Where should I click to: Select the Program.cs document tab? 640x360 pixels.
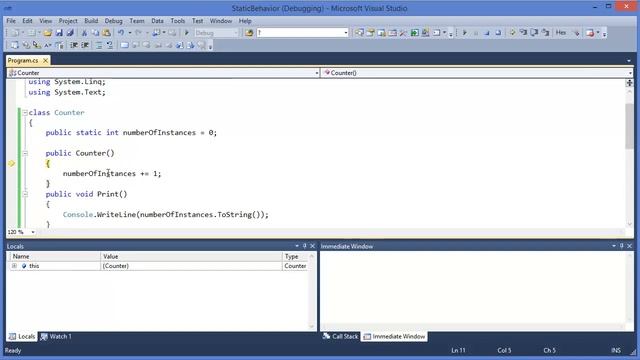(x=23, y=60)
